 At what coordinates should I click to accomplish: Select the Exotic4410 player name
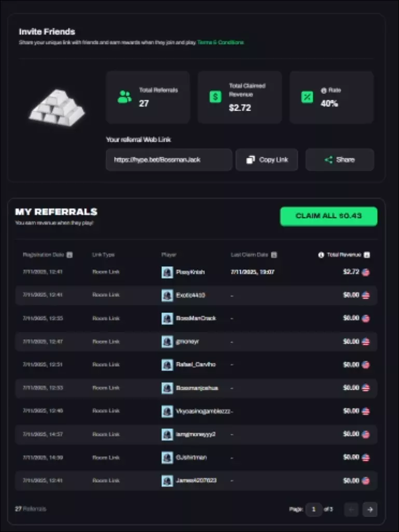point(190,295)
